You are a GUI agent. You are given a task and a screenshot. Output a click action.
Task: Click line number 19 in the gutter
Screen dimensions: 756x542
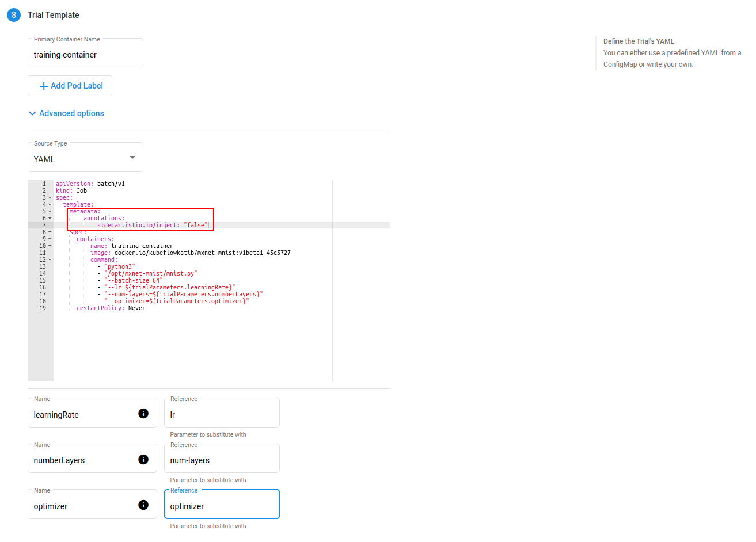pos(43,308)
